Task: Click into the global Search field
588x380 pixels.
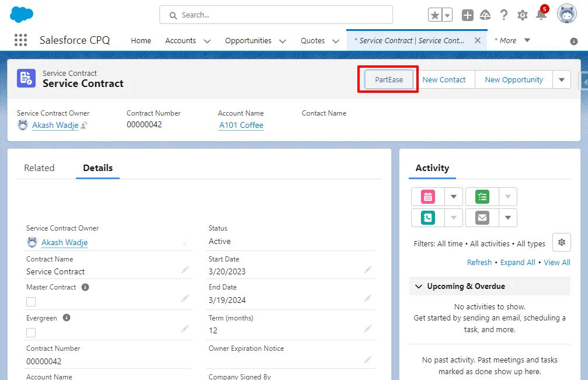Action: point(276,15)
